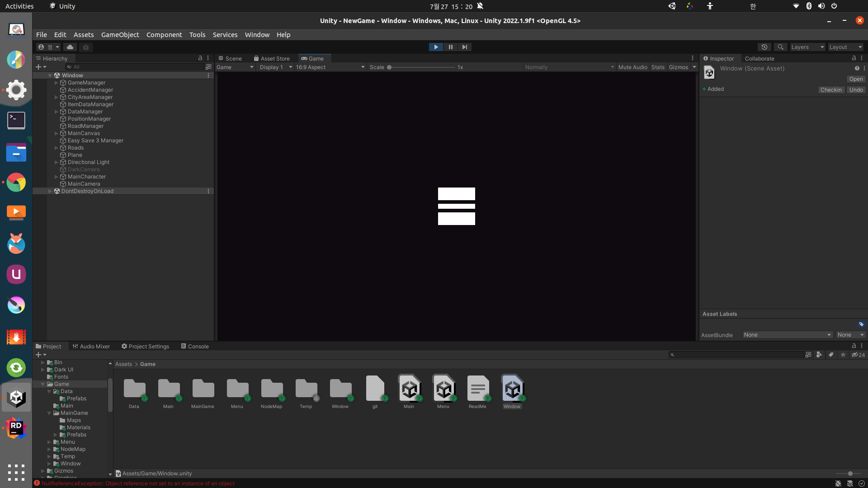
Task: Click the Project search field
Action: [x=737, y=355]
